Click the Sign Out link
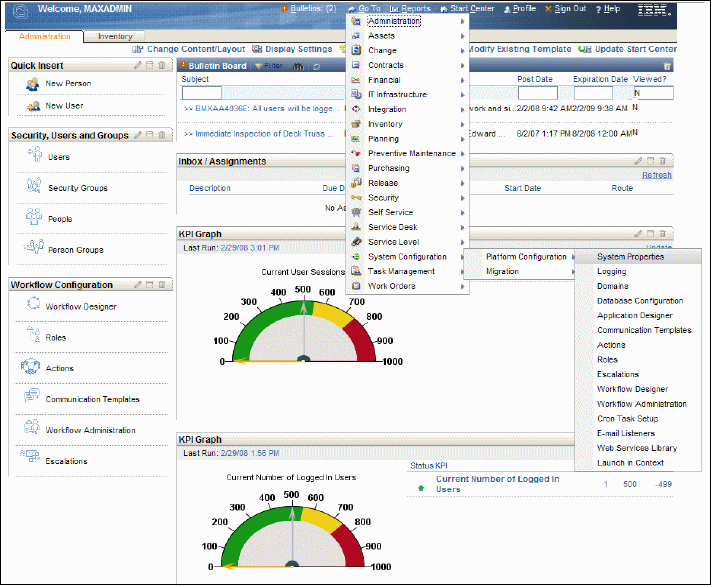Viewport: 711px width, 586px height. pyautogui.click(x=566, y=9)
